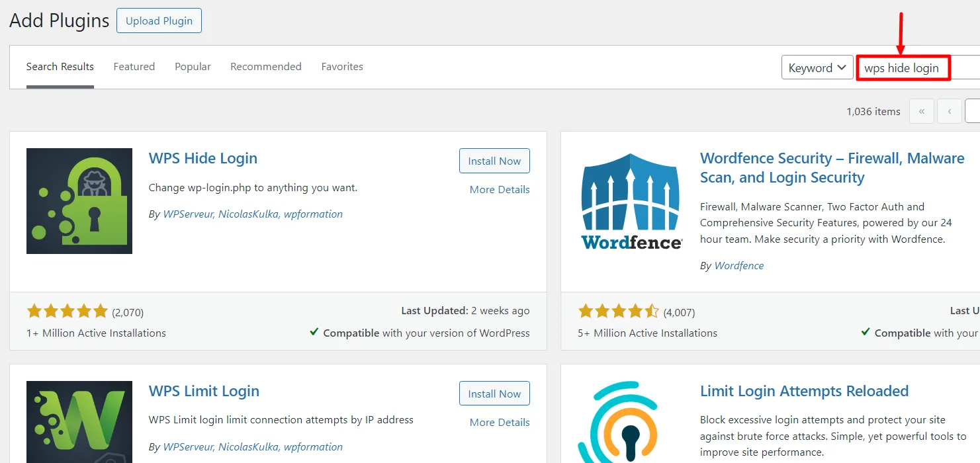
Task: Click WPS Hide Login's Compatible with WordPress text
Action: pyautogui.click(x=420, y=333)
